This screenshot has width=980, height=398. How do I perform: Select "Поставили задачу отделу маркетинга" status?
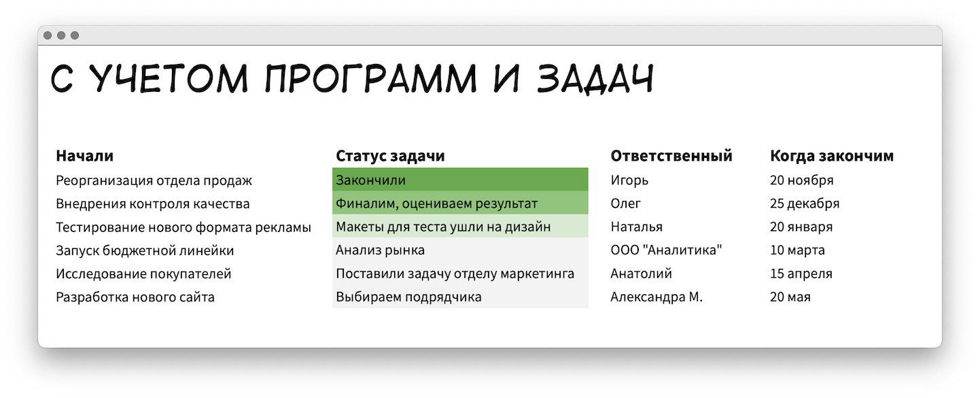click(x=459, y=273)
